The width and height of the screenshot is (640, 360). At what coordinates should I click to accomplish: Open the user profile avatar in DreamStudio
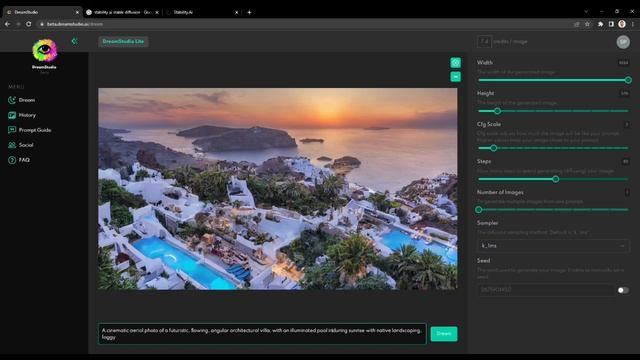pos(623,42)
